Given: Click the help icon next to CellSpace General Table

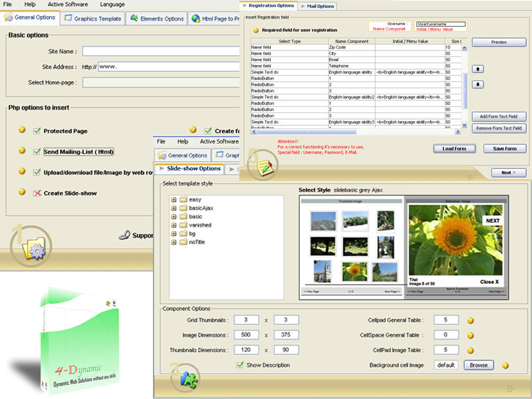Looking at the screenshot, I should pos(471,336).
